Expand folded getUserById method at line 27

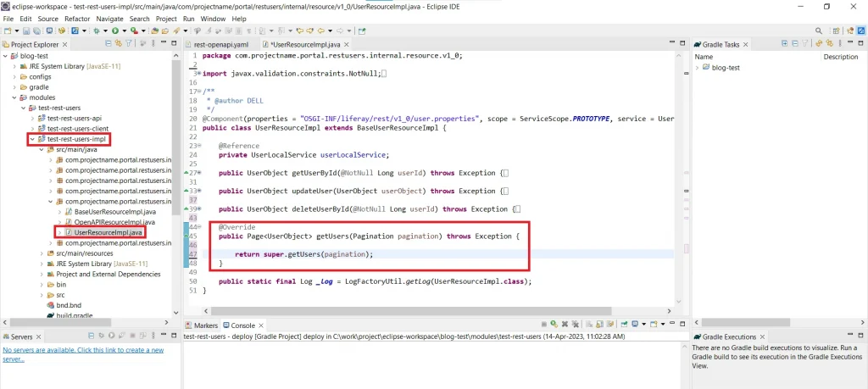(199, 173)
